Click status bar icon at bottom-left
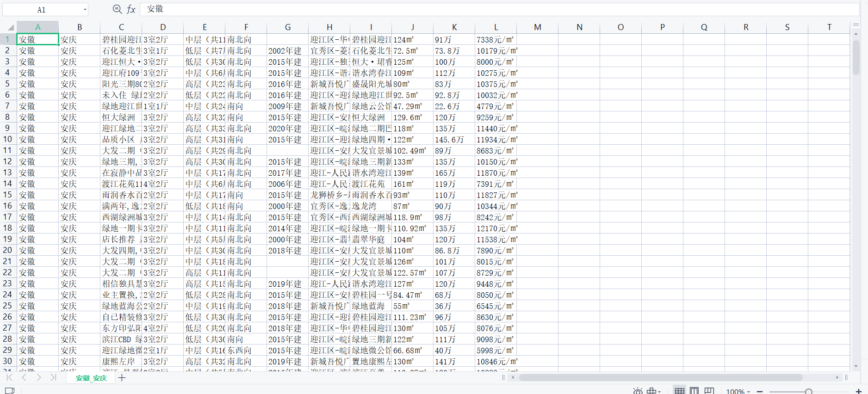868x394 pixels. 9,391
